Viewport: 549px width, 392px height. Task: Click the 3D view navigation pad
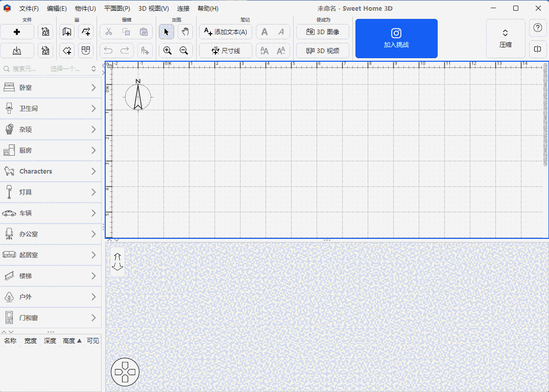point(125,372)
